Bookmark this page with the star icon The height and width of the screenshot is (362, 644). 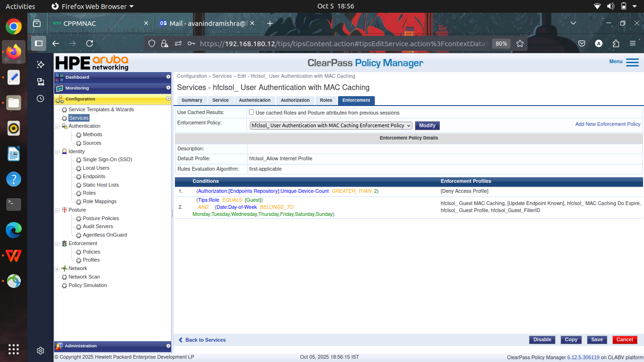[520, 43]
